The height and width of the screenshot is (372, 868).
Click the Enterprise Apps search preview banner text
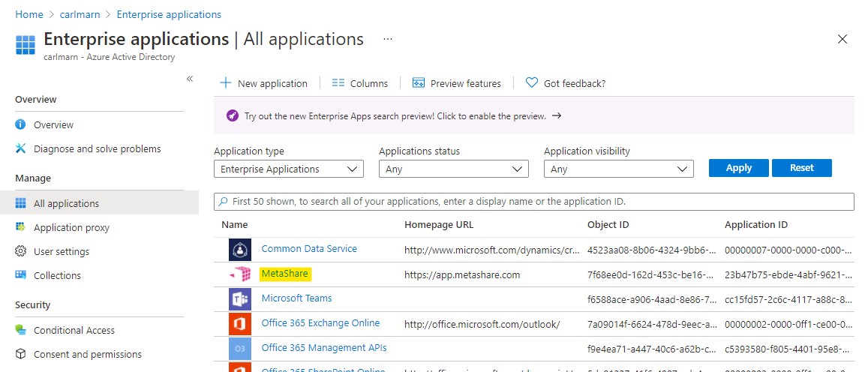click(x=395, y=116)
